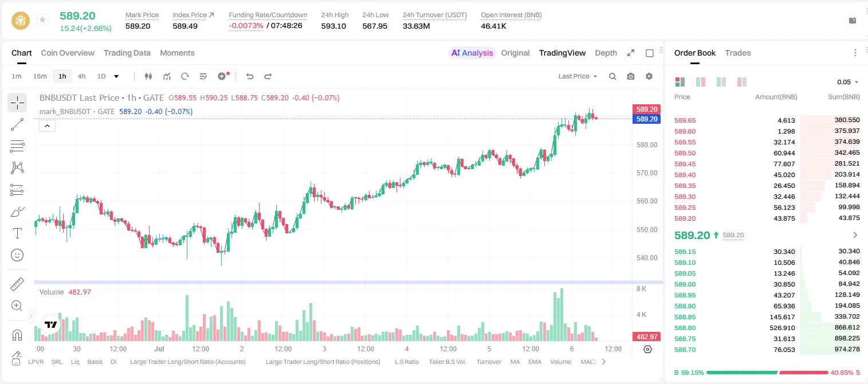868x384 pixels.
Task: Toggle the magnet snap mode
Action: click(17, 335)
